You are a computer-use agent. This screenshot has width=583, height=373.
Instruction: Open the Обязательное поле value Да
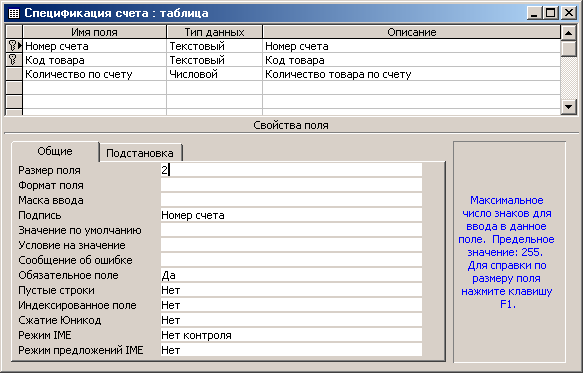coord(292,275)
